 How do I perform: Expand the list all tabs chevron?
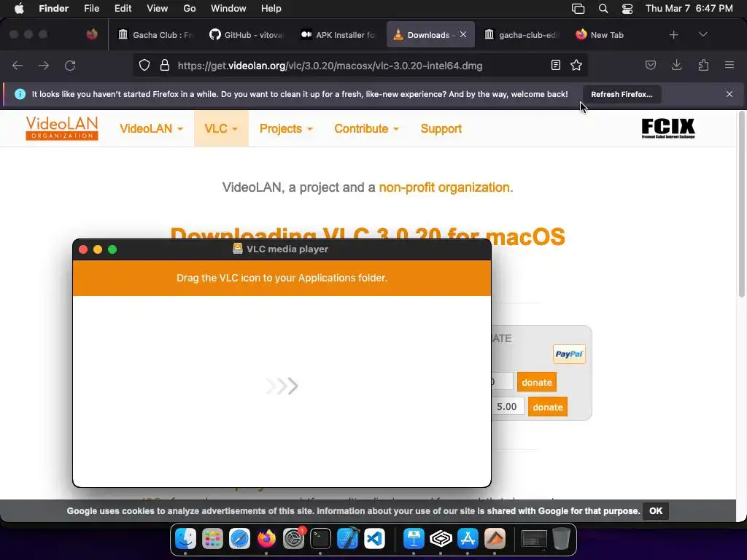point(703,35)
